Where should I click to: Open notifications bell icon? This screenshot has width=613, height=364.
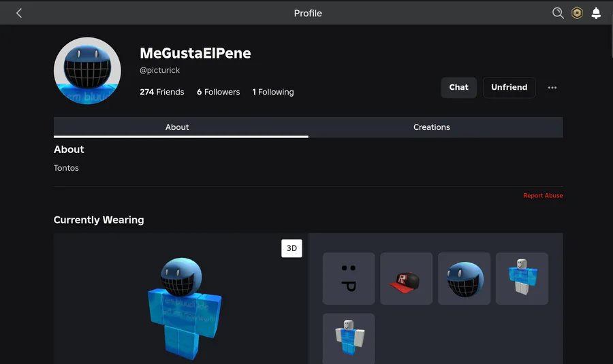[596, 13]
